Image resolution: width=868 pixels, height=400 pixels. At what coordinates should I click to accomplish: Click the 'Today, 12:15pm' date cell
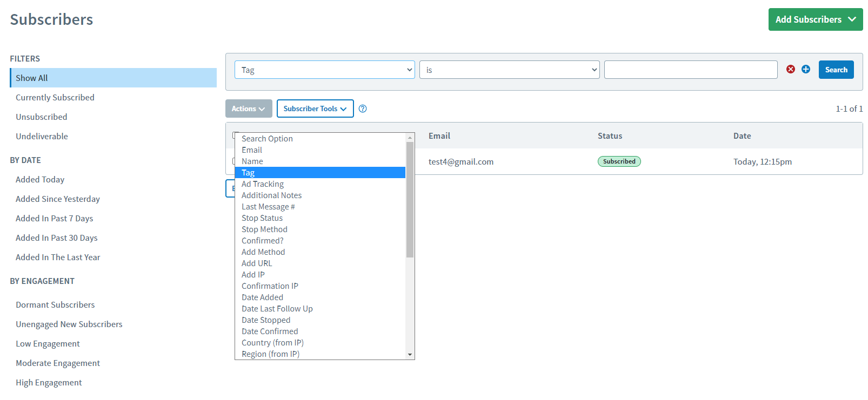click(x=763, y=161)
